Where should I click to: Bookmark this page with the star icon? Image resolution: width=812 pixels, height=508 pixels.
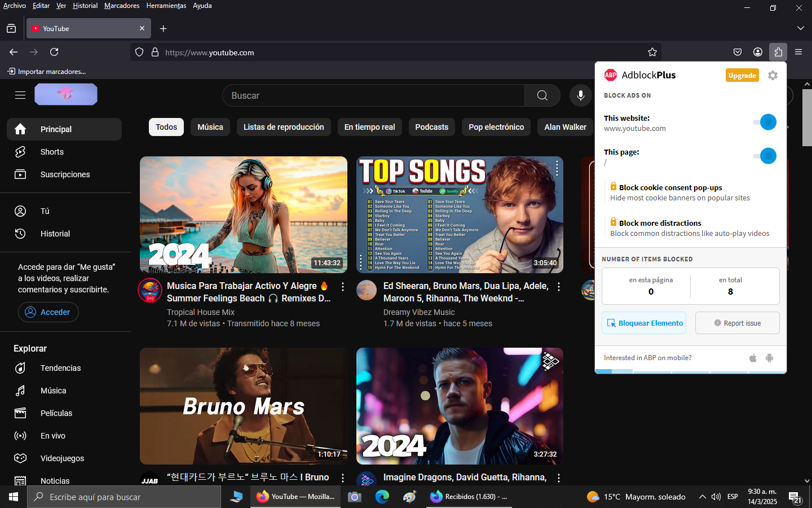(652, 52)
